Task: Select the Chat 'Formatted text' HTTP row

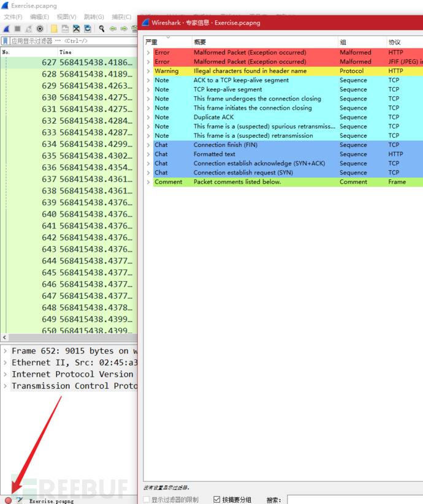Action: click(x=288, y=154)
